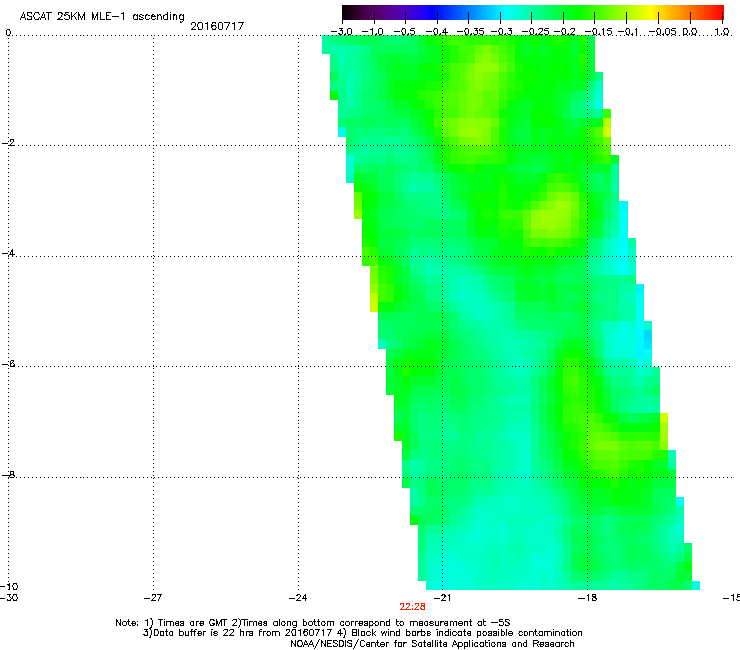
Task: Click the NOAA/NESDIS credit line
Action: click(432, 644)
